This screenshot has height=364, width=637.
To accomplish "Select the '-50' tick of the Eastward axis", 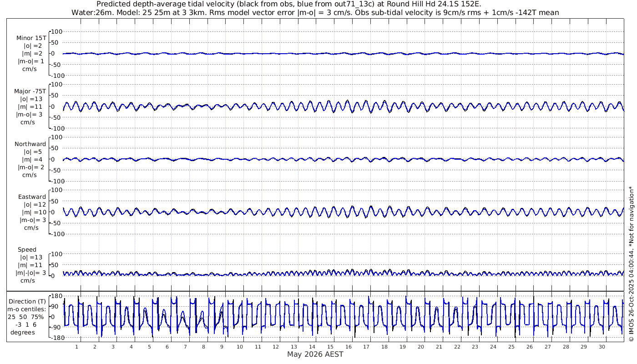I will (56, 223).
